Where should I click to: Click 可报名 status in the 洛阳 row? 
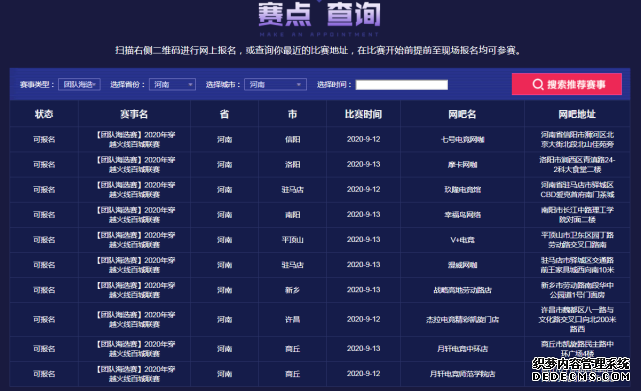(x=44, y=164)
